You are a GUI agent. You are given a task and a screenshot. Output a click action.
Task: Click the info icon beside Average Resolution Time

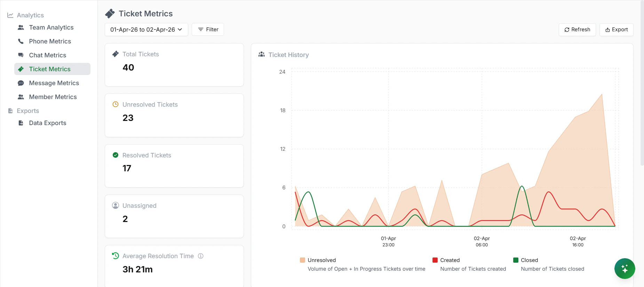click(x=201, y=256)
